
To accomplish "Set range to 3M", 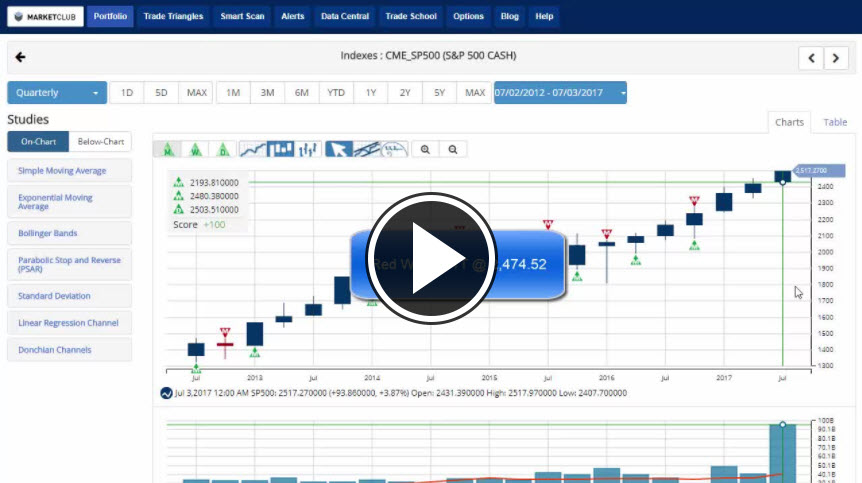I will coord(267,93).
